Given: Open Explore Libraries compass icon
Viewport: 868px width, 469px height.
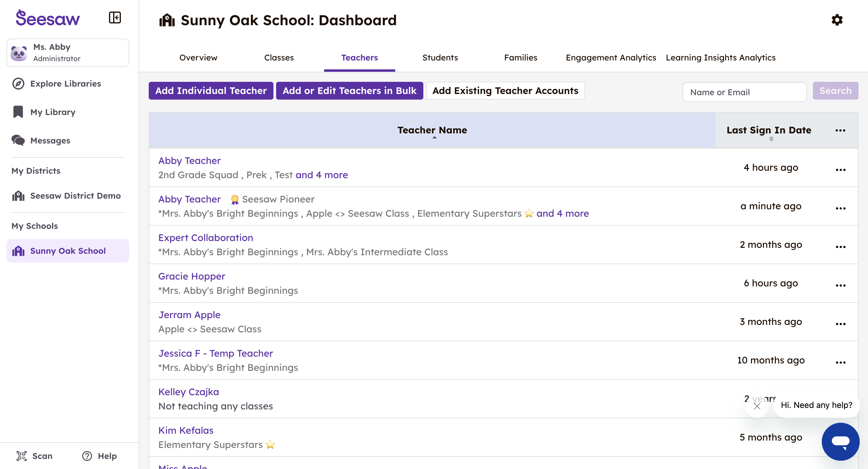Looking at the screenshot, I should 18,84.
